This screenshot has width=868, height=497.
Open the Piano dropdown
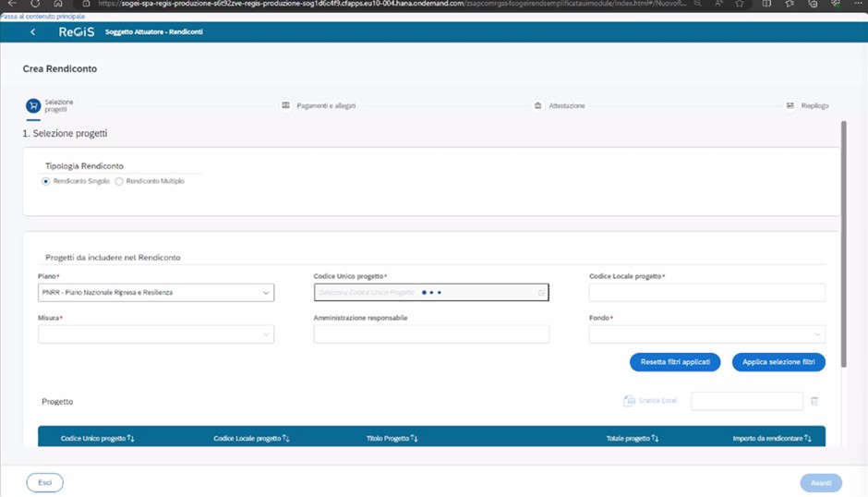pyautogui.click(x=266, y=293)
